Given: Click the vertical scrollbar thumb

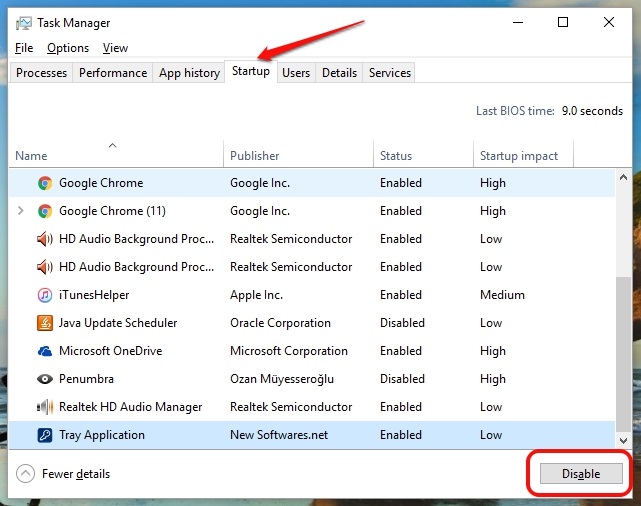Looking at the screenshot, I should pos(623,354).
